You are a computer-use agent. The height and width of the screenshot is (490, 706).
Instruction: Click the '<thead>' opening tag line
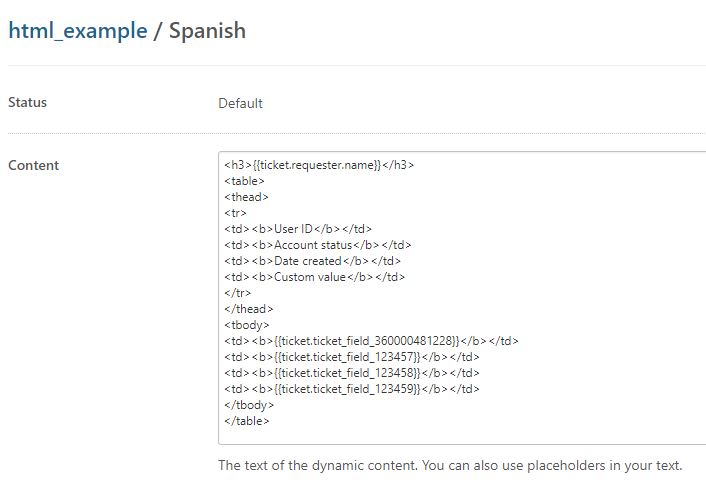[x=246, y=197]
